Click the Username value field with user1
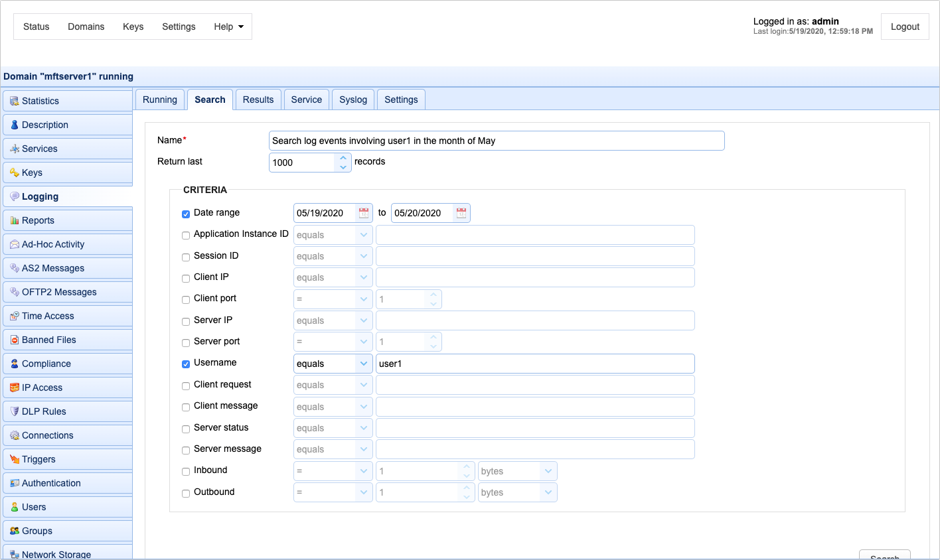The height and width of the screenshot is (560, 940). (x=535, y=364)
